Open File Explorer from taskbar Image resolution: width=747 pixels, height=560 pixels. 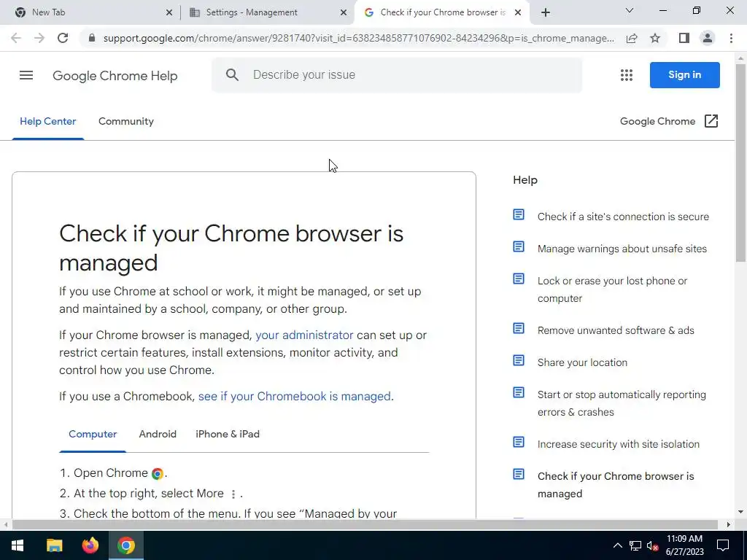coord(54,545)
